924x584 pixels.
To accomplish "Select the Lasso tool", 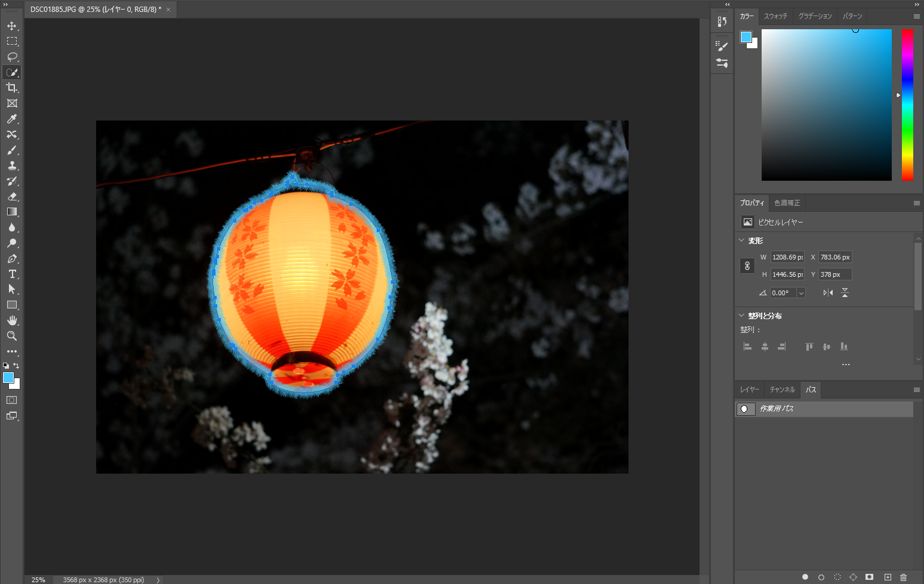I will click(12, 57).
